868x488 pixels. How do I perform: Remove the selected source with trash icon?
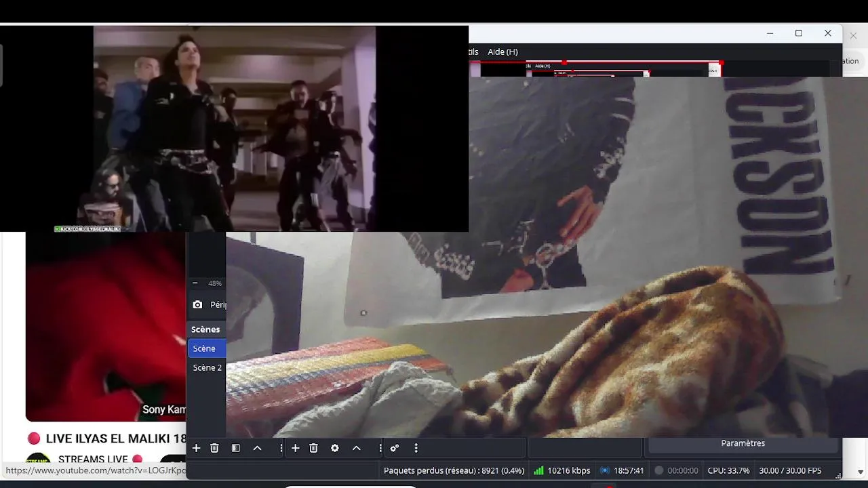click(x=313, y=448)
